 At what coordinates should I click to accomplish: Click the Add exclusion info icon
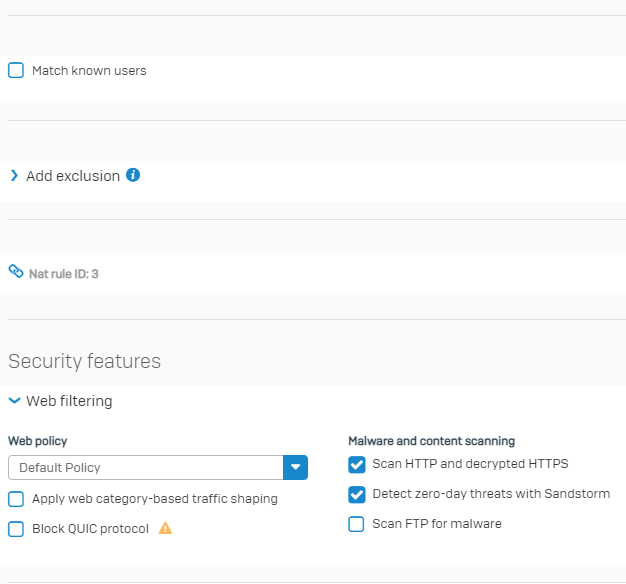pyautogui.click(x=133, y=175)
